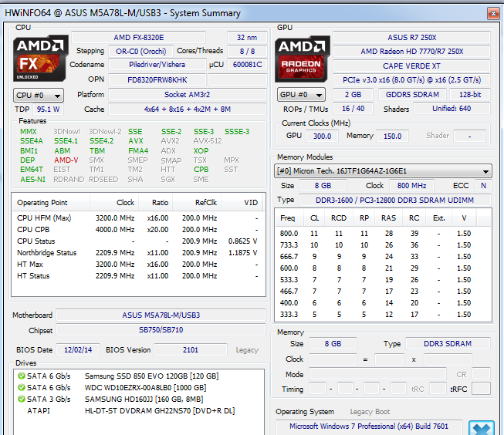Click the Freq column header in memory table

(287, 218)
